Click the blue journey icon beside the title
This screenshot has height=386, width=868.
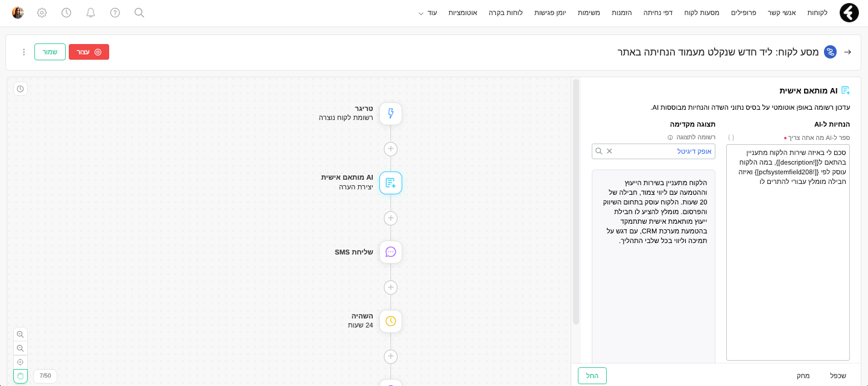coord(831,52)
